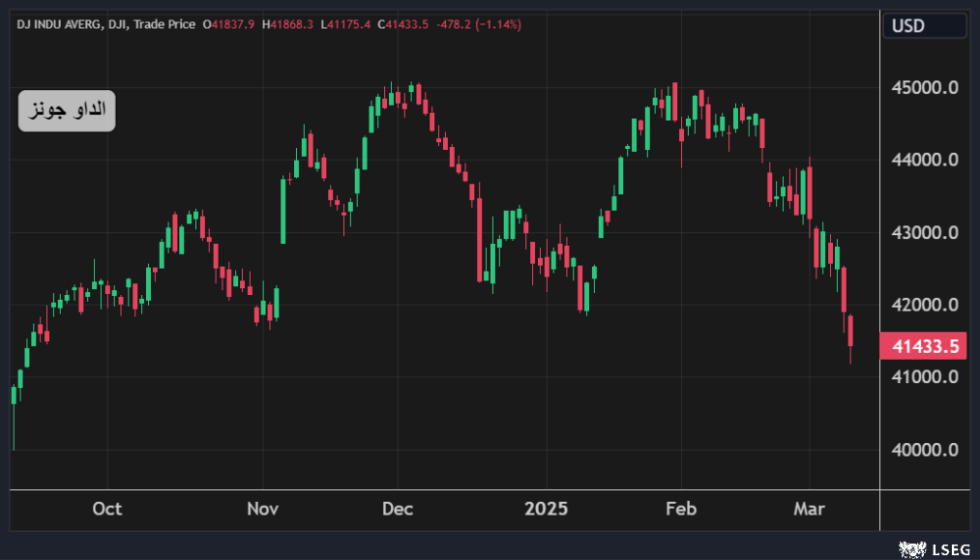Image resolution: width=980 pixels, height=560 pixels.
Task: Click the 42000.0 price axis label
Action: pos(926,305)
